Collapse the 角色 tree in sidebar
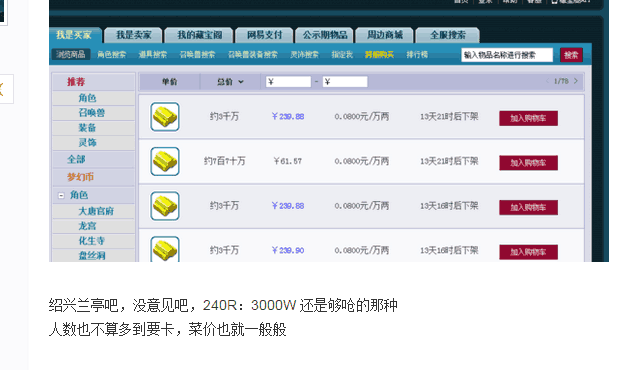The width and height of the screenshot is (622, 370). (x=61, y=196)
